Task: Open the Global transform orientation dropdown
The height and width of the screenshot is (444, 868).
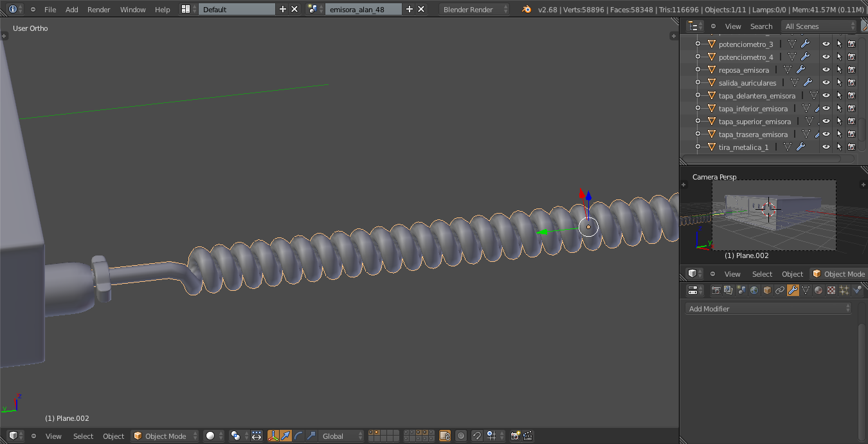Action: pos(341,436)
